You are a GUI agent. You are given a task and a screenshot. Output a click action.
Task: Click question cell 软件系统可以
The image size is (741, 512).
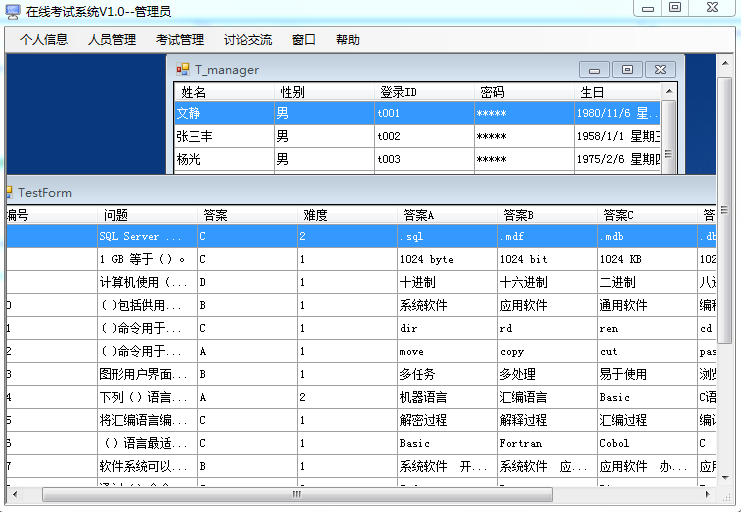147,466
